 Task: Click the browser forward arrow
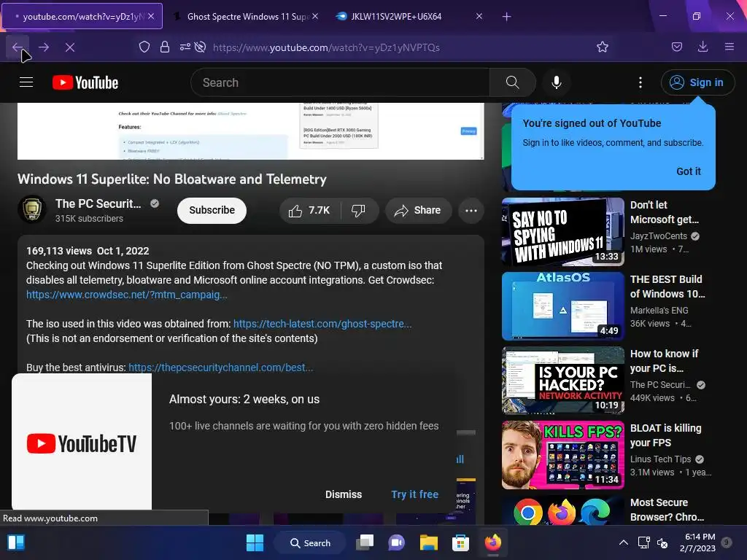click(x=44, y=47)
